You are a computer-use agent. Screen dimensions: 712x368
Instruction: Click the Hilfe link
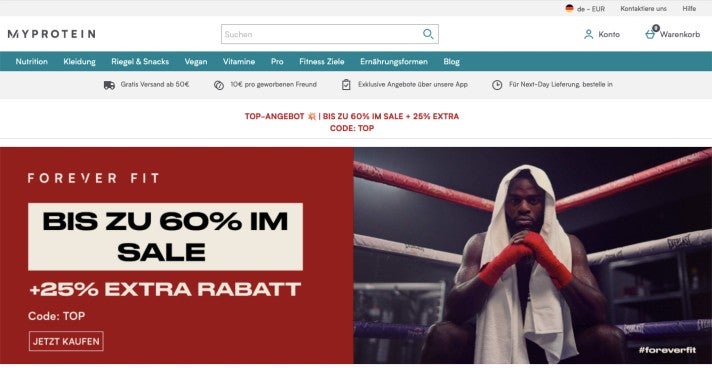tap(689, 9)
